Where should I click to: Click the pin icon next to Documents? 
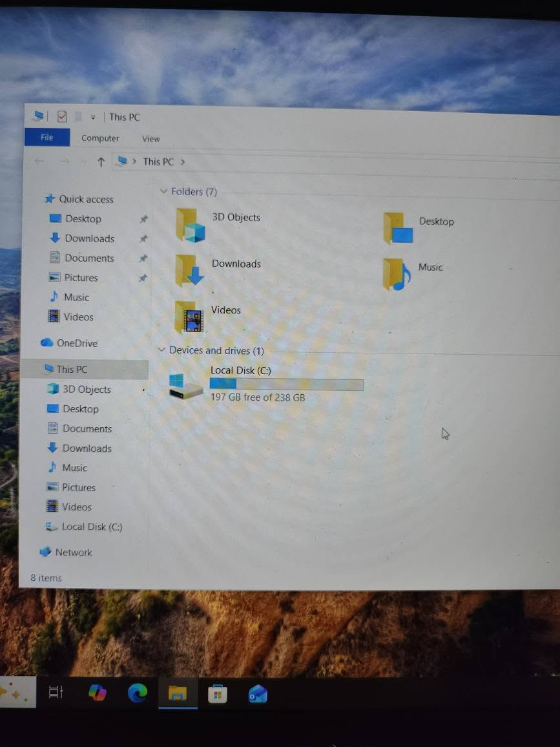tap(143, 258)
